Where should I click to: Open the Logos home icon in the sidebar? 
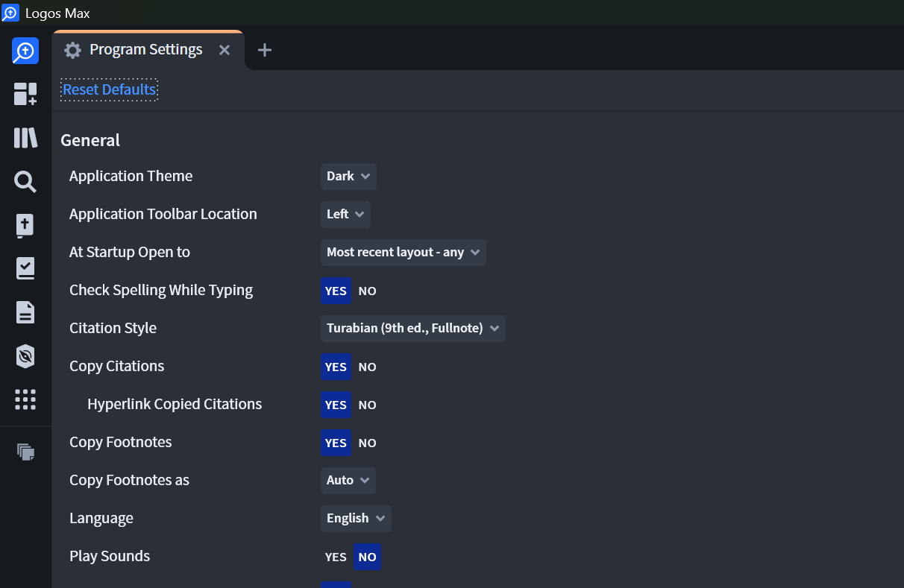(x=25, y=51)
